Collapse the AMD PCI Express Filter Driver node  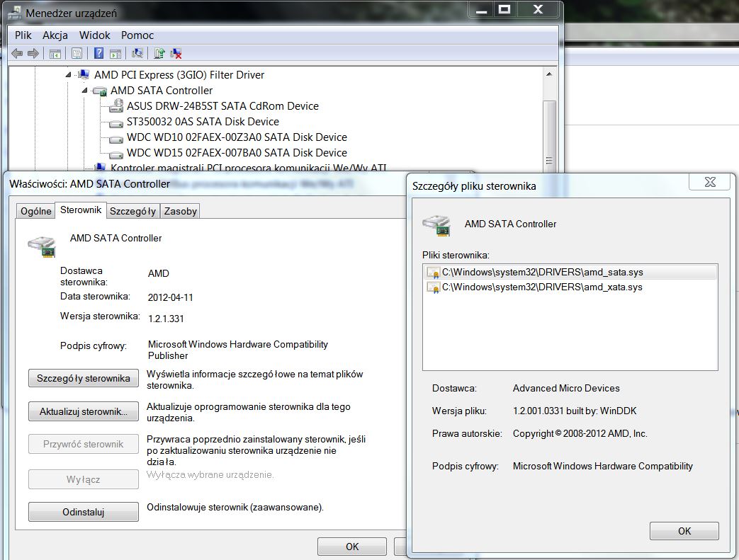(68, 75)
